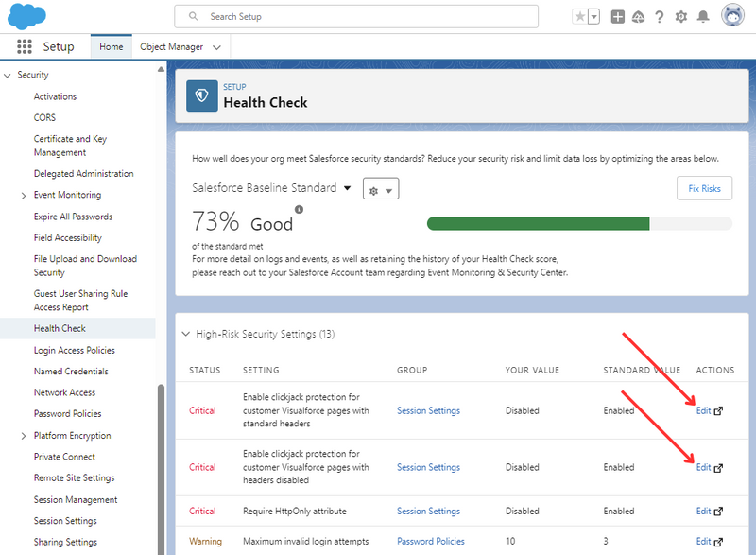Click the Health Check shield icon
This screenshot has width=756, height=555.
coord(202,95)
